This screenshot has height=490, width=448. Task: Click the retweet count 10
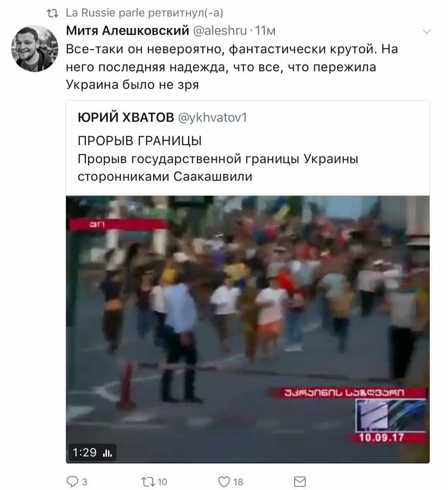click(x=162, y=482)
